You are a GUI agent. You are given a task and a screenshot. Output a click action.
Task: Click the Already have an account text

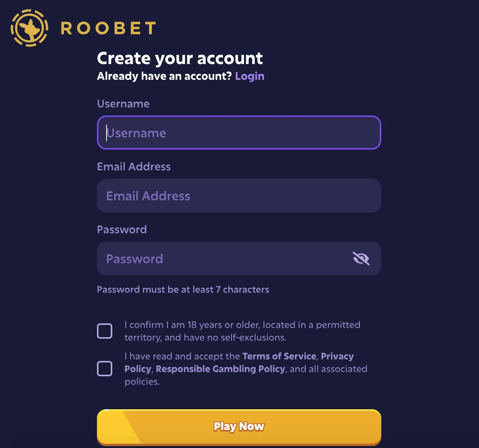[164, 76]
